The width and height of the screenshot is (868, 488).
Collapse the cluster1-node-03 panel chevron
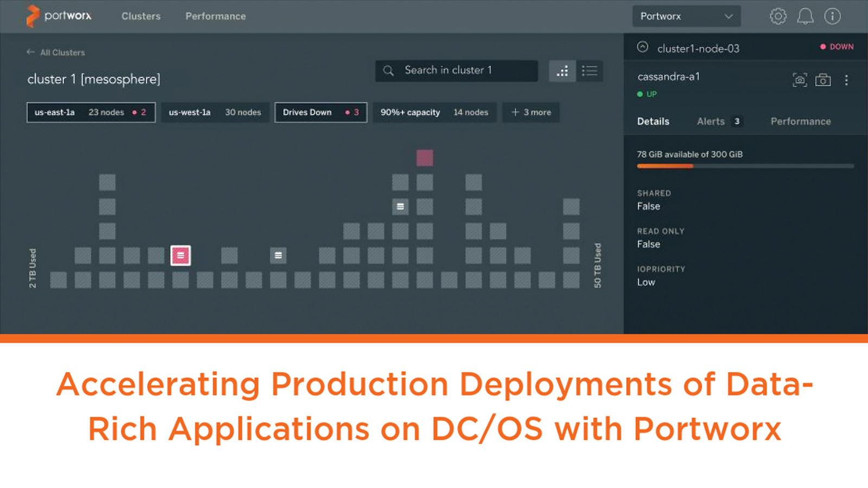[x=643, y=47]
